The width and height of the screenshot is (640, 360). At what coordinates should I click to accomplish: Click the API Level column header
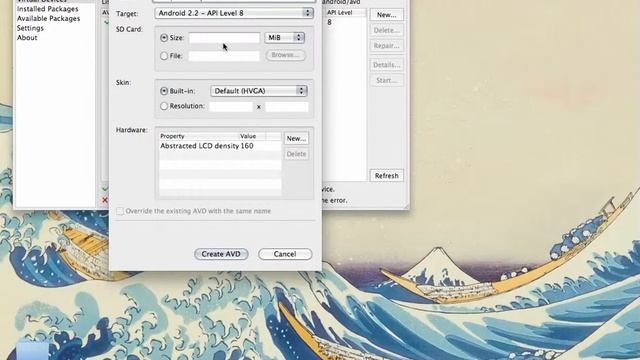[x=345, y=12]
